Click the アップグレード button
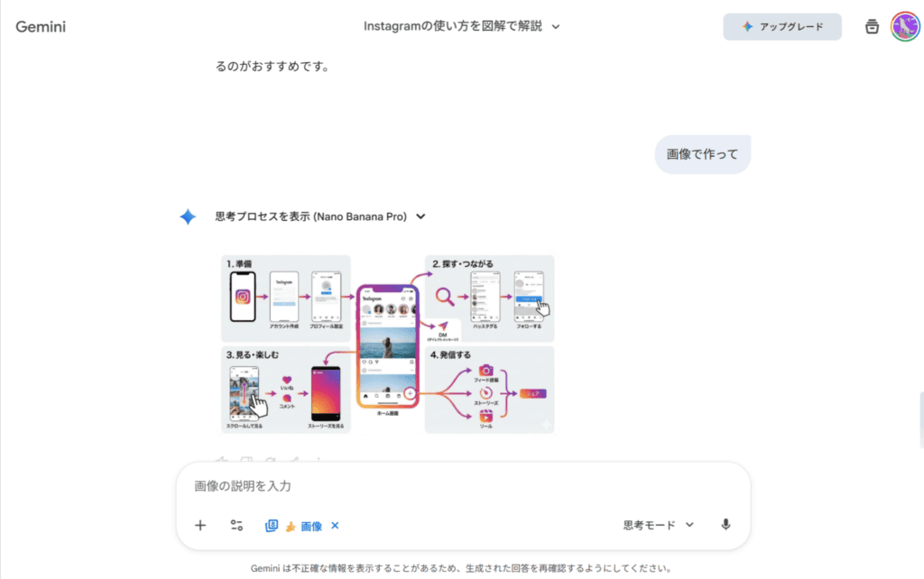Viewport: 924px width, 579px height. 782,27
